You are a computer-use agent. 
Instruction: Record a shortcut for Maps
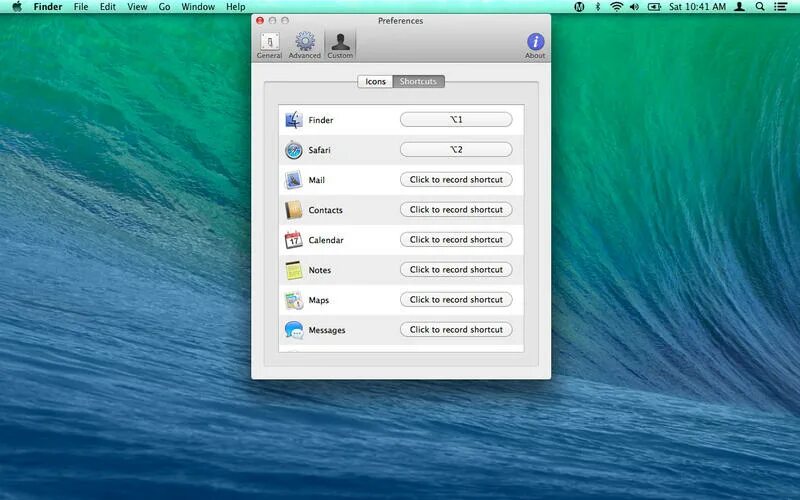[x=456, y=299]
